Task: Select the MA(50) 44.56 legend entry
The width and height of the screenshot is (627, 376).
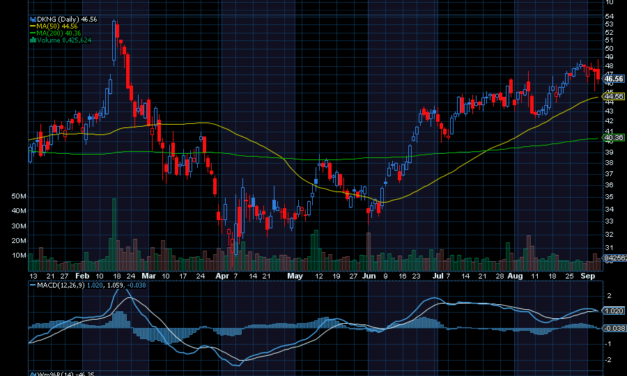Action: click(57, 26)
